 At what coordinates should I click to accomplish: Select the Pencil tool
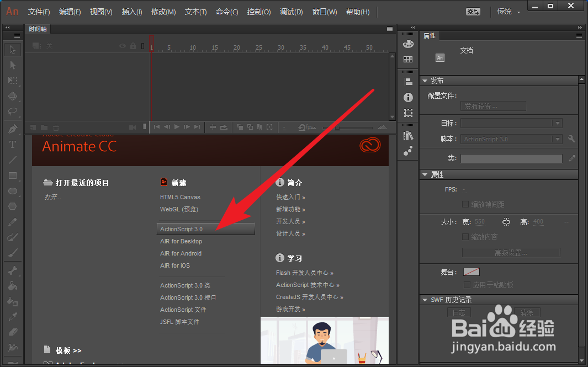pyautogui.click(x=12, y=222)
